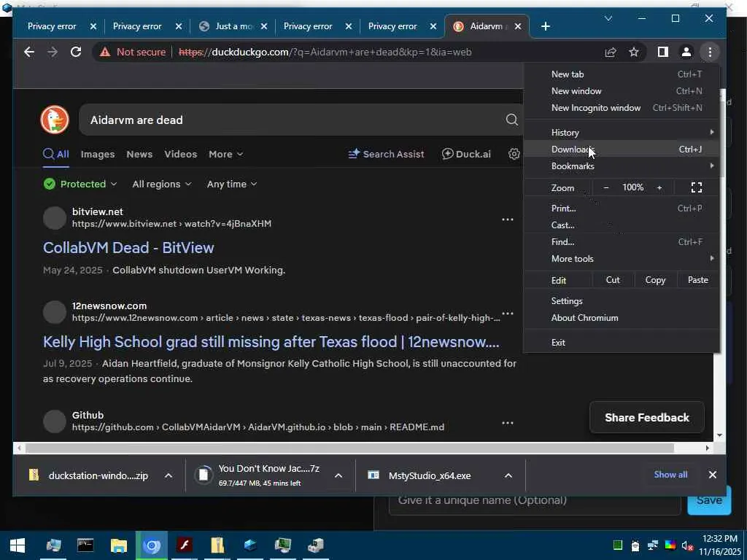Click the Share Feedback button

tap(647, 418)
